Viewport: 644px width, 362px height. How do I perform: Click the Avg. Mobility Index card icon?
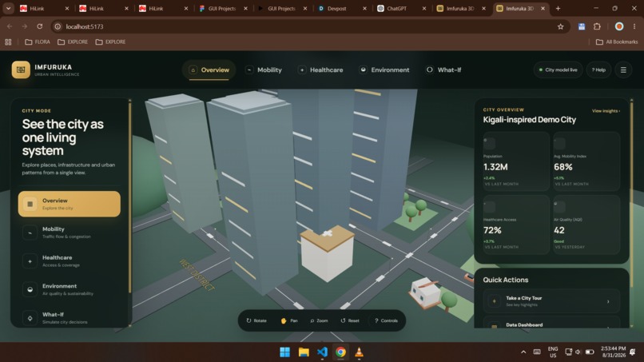click(559, 143)
